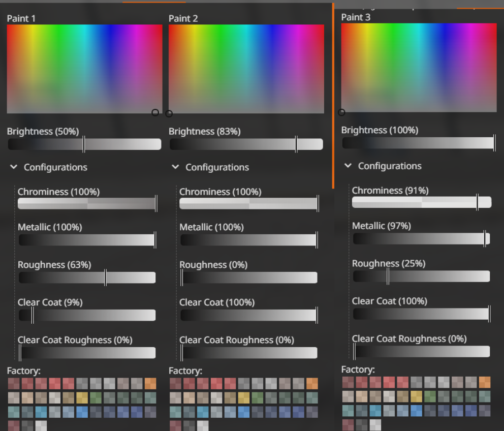Select orange factory swatch under Paint 3
The image size is (504, 431).
(x=485, y=382)
